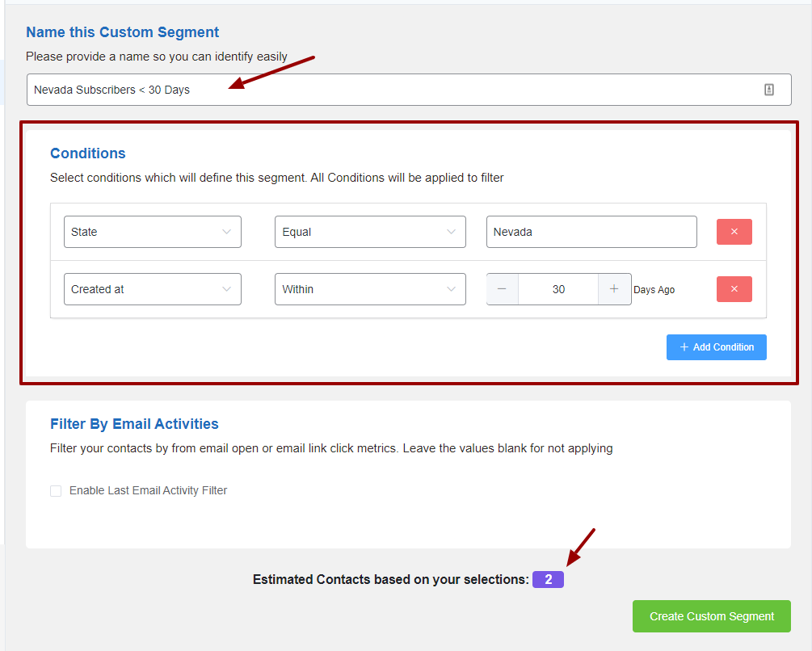Open the Created at field dropdown

pos(152,289)
